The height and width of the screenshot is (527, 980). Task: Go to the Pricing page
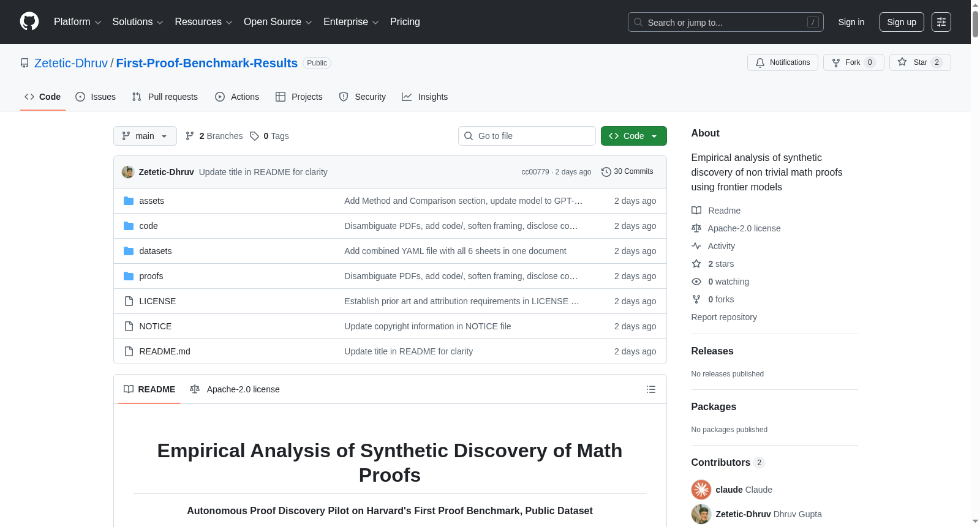coord(405,22)
